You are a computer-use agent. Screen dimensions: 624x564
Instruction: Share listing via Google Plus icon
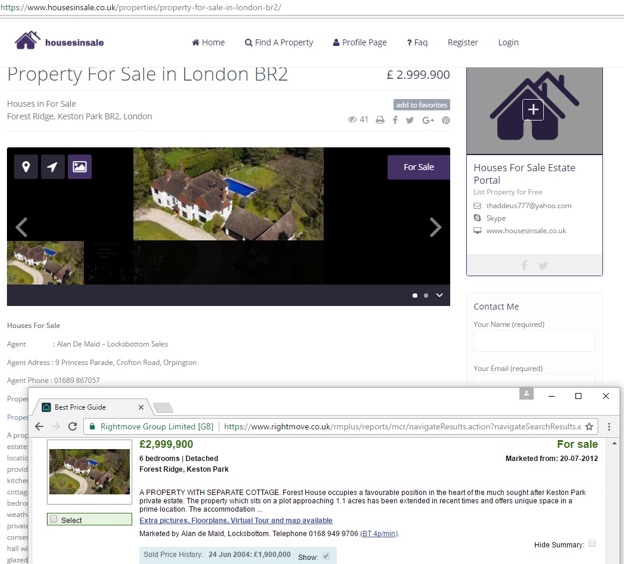tap(428, 120)
